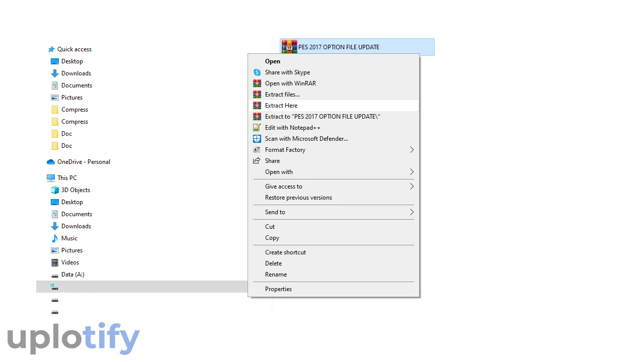Select the PES 2017 OPTION FILE UPDATE file name
This screenshot has height=362, width=644.
click(x=339, y=47)
